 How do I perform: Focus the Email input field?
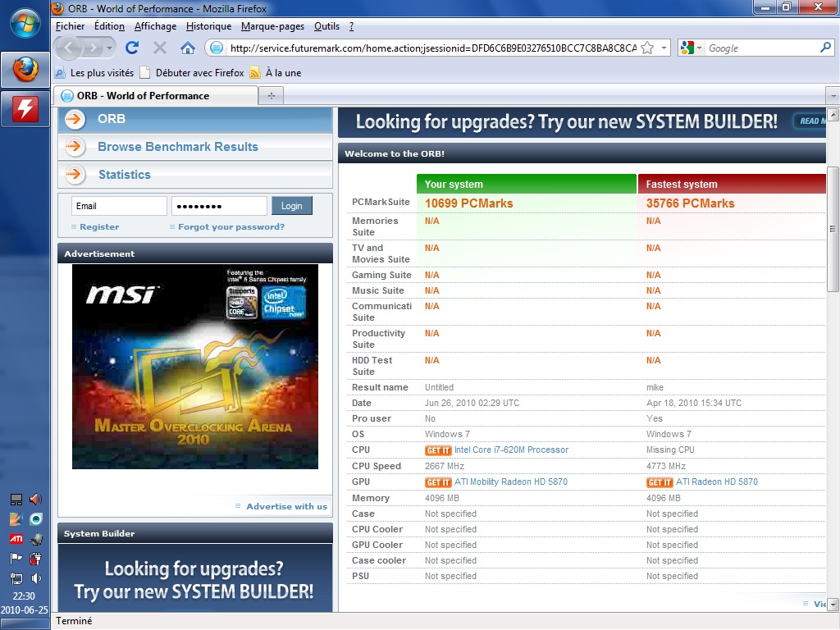tap(119, 206)
